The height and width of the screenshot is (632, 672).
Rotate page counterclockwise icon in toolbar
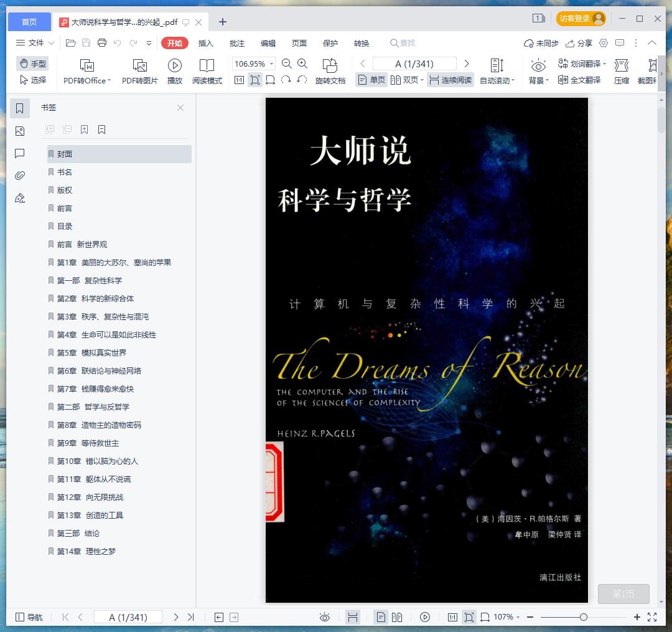pos(302,80)
